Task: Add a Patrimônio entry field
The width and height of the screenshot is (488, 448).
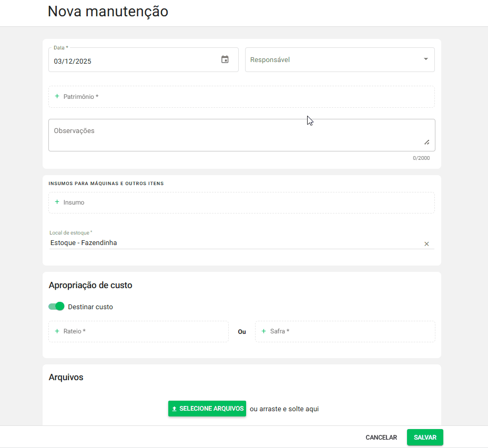Action: coord(242,97)
